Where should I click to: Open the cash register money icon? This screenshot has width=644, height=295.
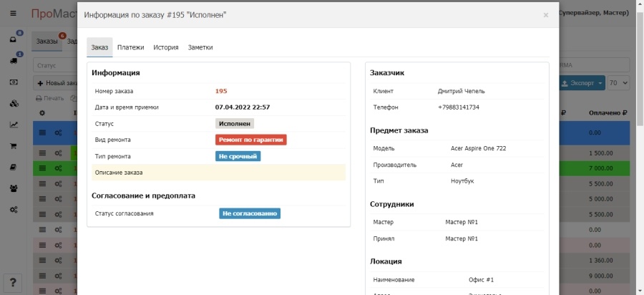point(14,82)
